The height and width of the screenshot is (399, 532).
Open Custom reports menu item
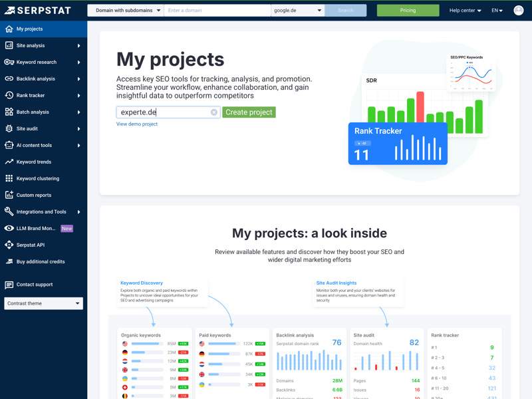click(43, 195)
